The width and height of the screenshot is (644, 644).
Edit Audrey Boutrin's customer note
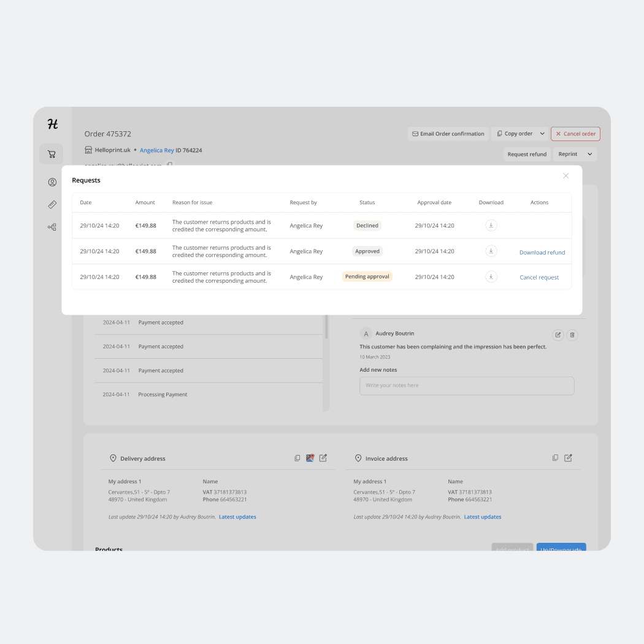tap(558, 335)
